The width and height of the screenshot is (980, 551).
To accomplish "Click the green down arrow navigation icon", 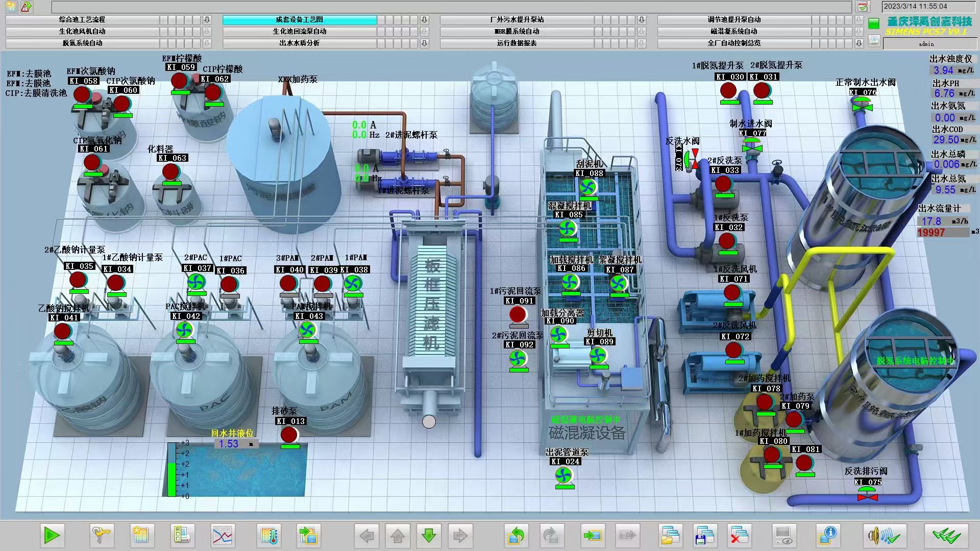I will [429, 536].
